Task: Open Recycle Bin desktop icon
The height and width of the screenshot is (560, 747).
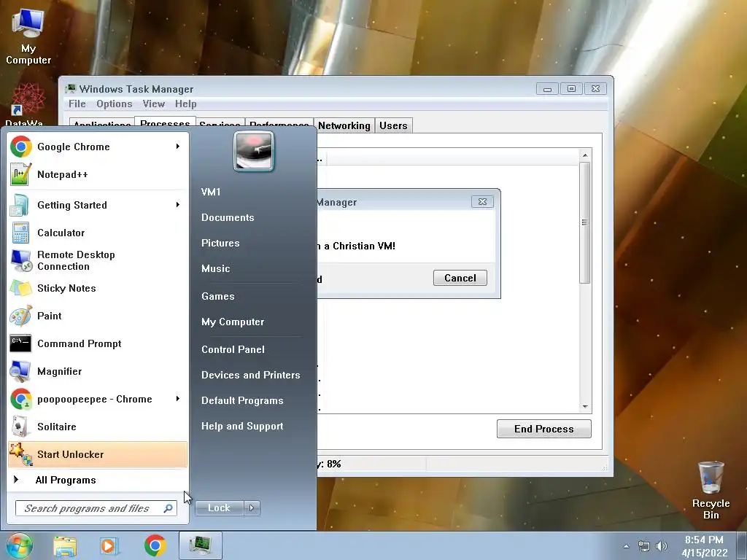Action: tap(711, 489)
